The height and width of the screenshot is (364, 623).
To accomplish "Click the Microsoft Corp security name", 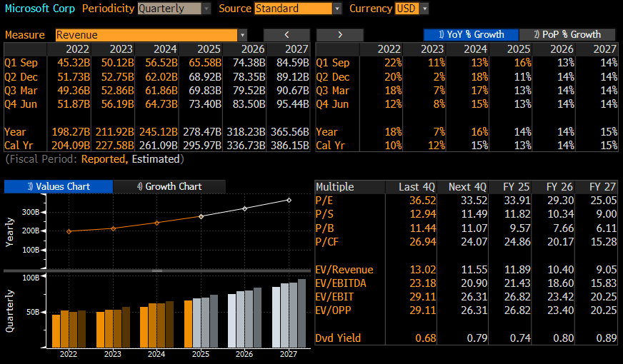I will pyautogui.click(x=40, y=9).
